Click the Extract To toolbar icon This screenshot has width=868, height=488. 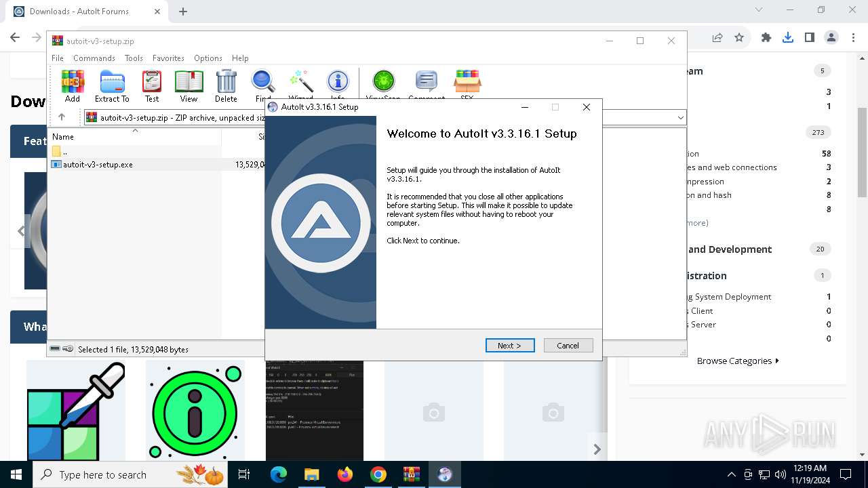coord(112,86)
